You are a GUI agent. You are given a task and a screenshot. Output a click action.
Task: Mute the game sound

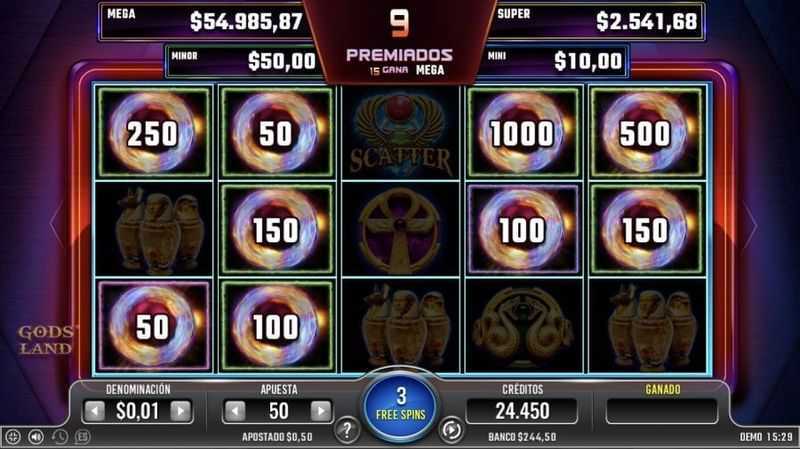point(36,437)
